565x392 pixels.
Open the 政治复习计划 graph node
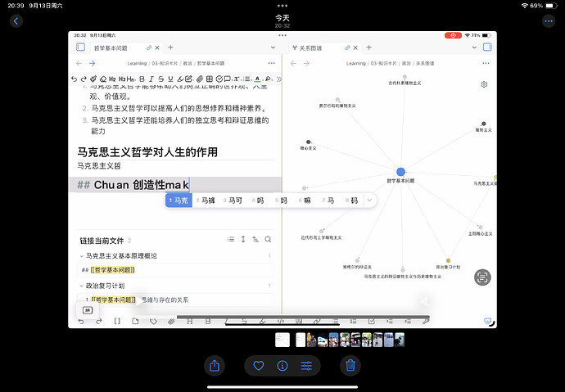point(448,260)
